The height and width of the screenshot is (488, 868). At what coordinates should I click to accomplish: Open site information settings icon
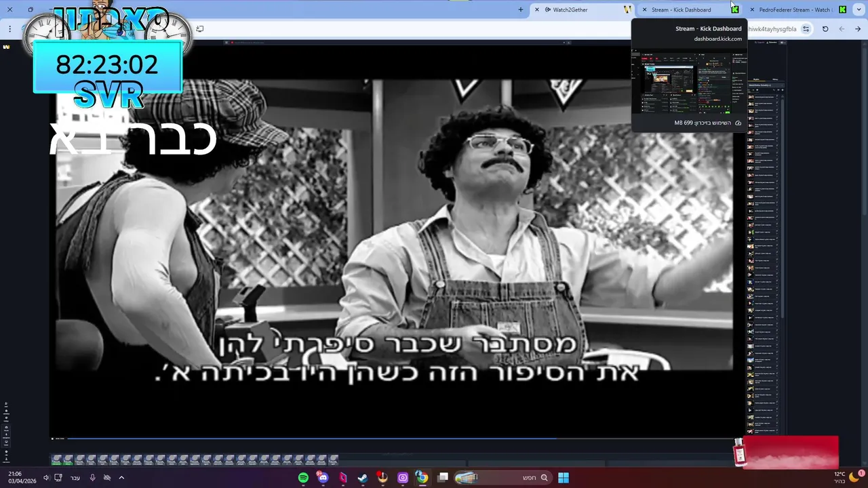[x=806, y=29]
